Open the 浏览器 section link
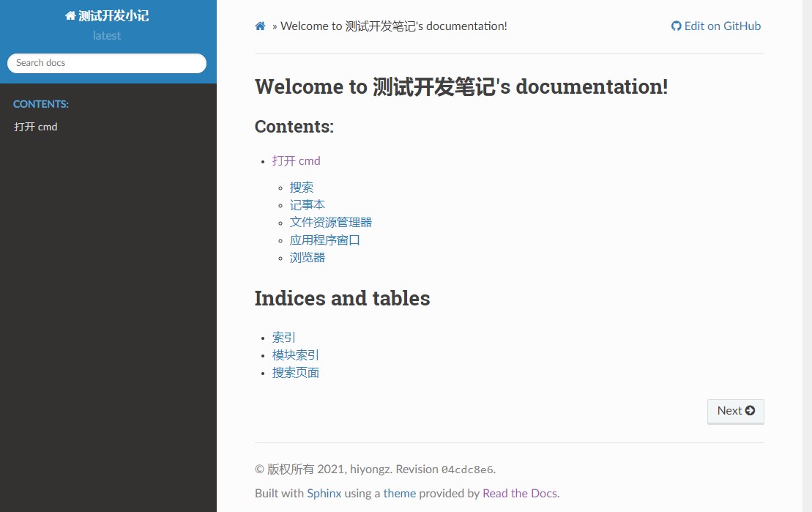 point(307,258)
